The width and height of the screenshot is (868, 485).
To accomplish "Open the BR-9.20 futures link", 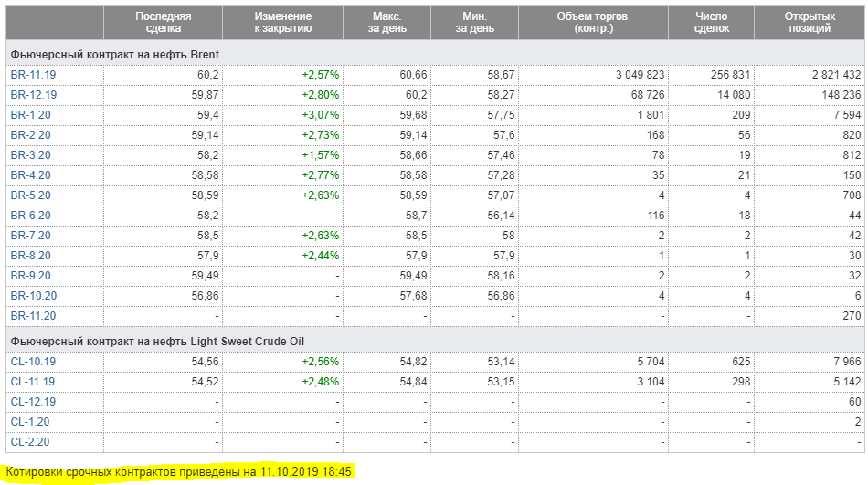I will click(x=31, y=276).
